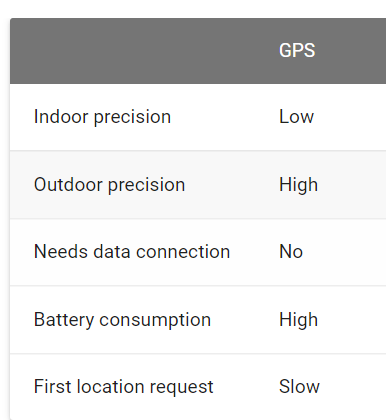386x420 pixels.
Task: Click the word request in the last row
Action: (181, 388)
